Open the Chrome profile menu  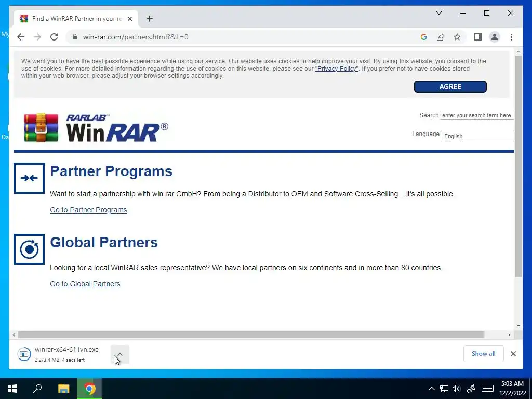coord(495,37)
